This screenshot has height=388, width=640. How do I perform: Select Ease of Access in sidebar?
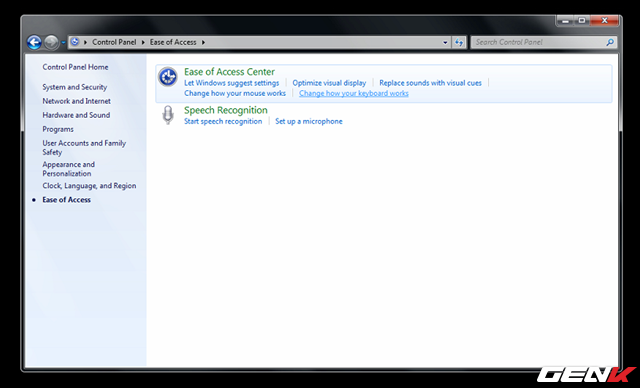click(x=67, y=200)
